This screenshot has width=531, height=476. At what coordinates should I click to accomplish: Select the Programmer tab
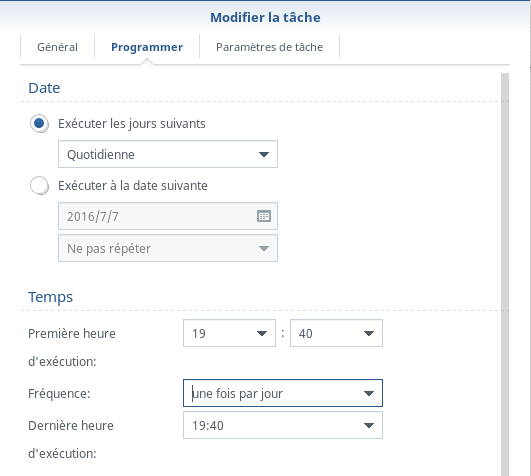click(147, 47)
